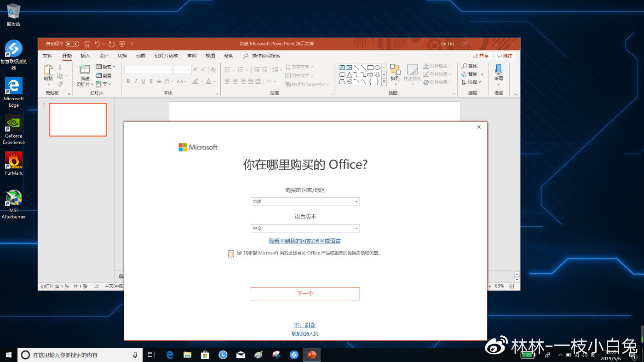This screenshot has width=644, height=362.
Task: Open File Explorer from the taskbar
Action: (x=187, y=355)
